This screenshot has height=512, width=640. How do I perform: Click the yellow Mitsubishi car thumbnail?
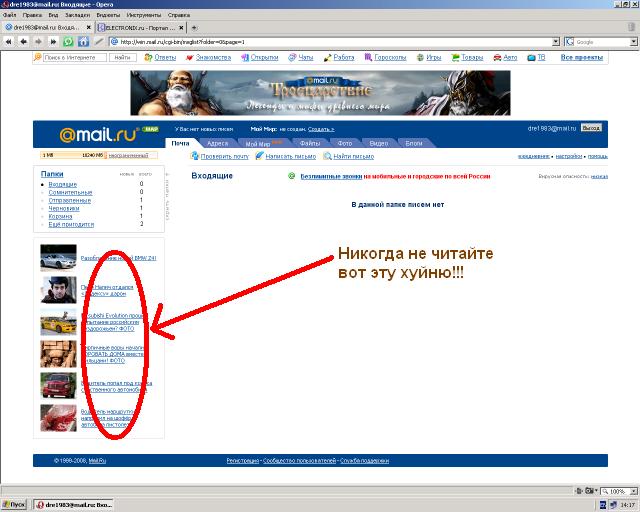pyautogui.click(x=58, y=322)
